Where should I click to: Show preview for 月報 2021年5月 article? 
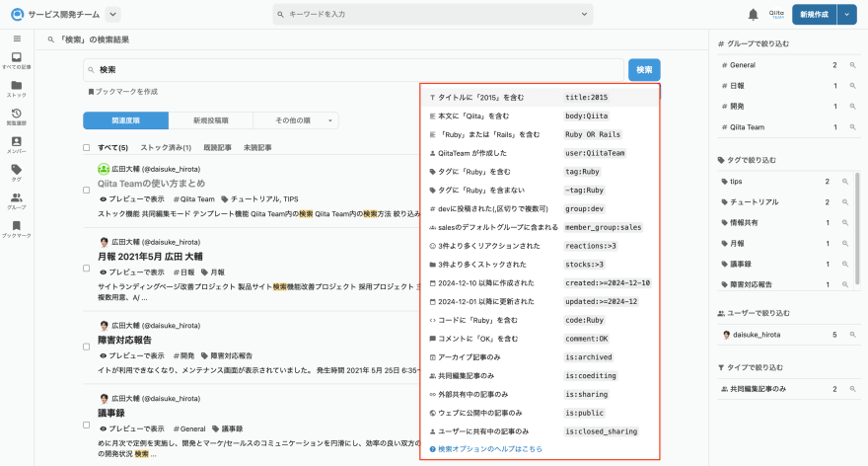point(132,272)
